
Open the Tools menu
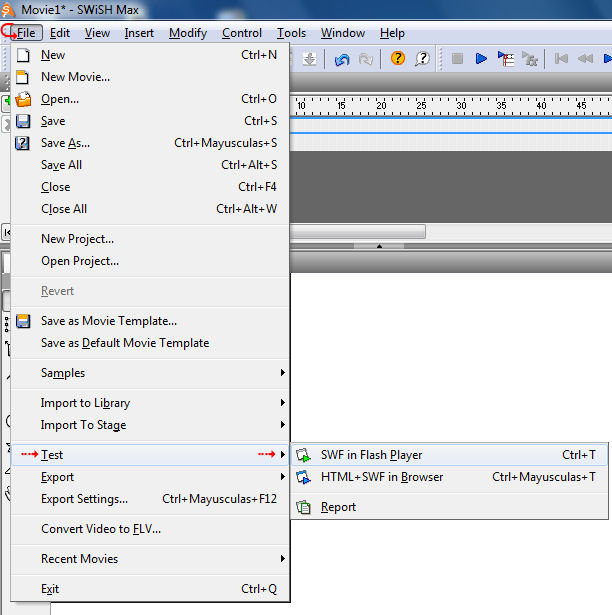[x=291, y=33]
